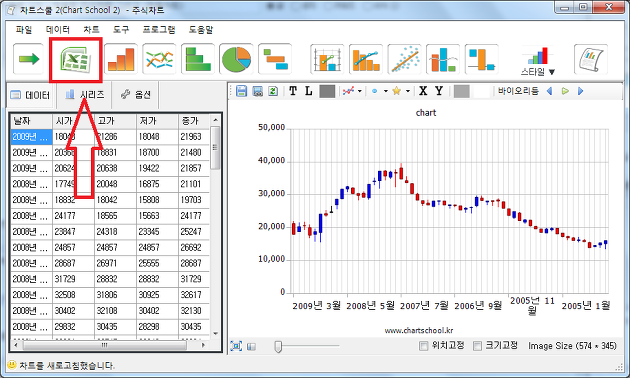The height and width of the screenshot is (378, 630).
Task: Select the blue and orange column chart icon
Action: [443, 60]
